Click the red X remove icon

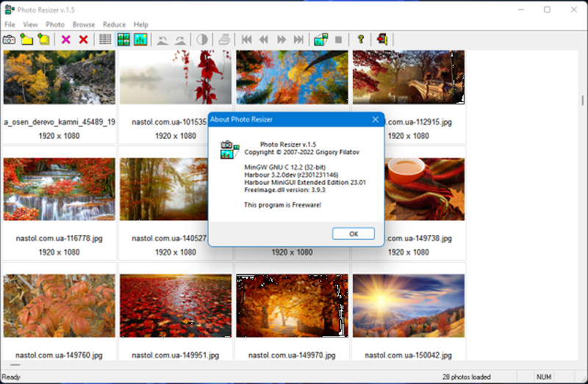click(x=83, y=39)
